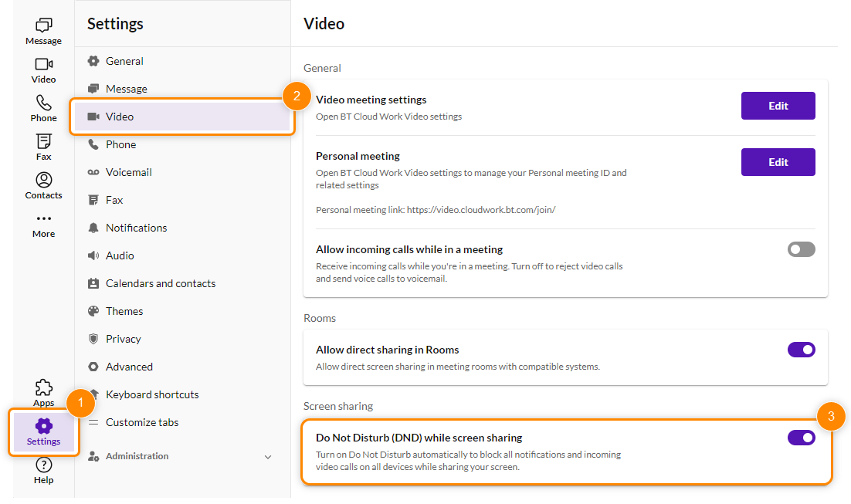Image resolution: width=851 pixels, height=504 pixels.
Task: Open the Video camera icon in left rail
Action: pos(43,65)
